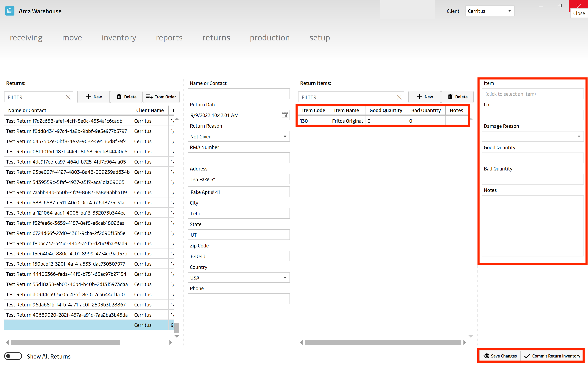Open the setup tab

coord(320,38)
